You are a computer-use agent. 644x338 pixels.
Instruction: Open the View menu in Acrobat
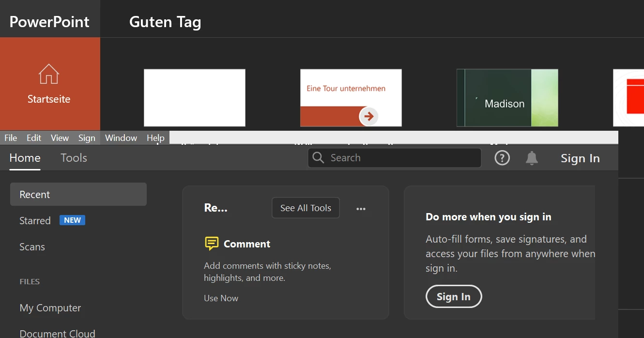(x=60, y=138)
